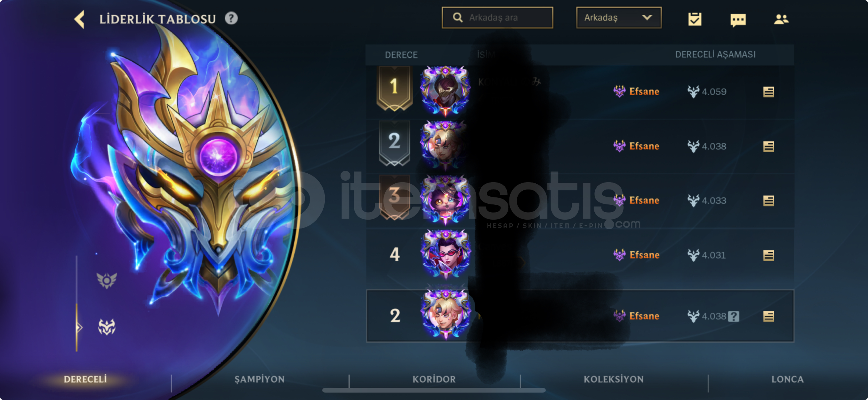
Task: Open the chat speech bubble icon
Action: [738, 20]
